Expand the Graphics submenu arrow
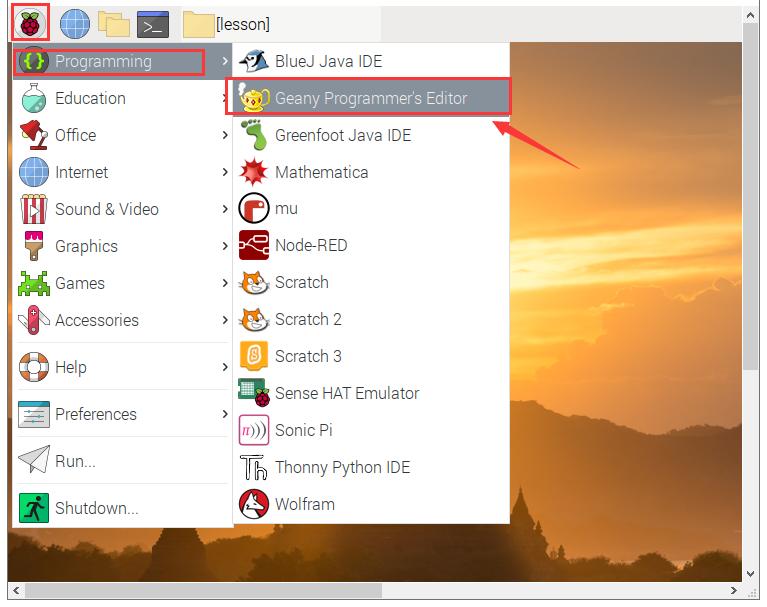The width and height of the screenshot is (767, 607). (225, 246)
